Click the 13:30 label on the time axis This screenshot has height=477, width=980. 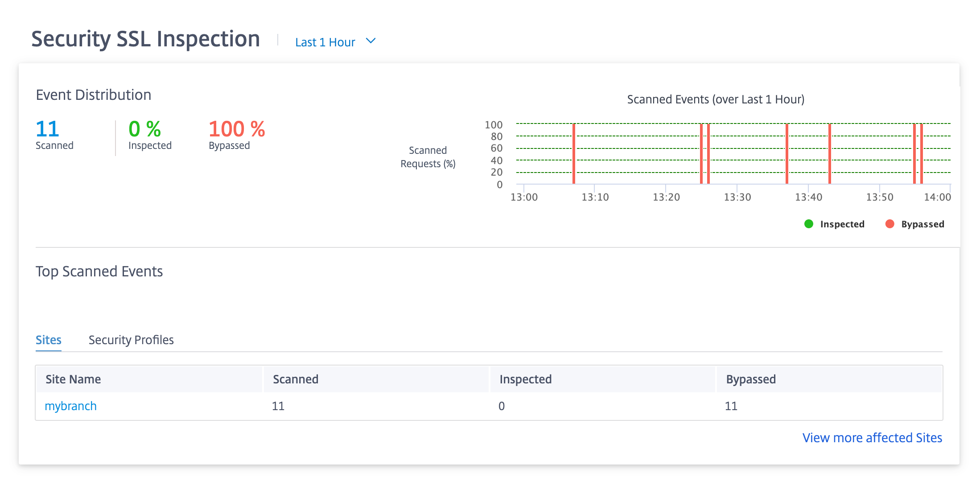click(x=737, y=197)
